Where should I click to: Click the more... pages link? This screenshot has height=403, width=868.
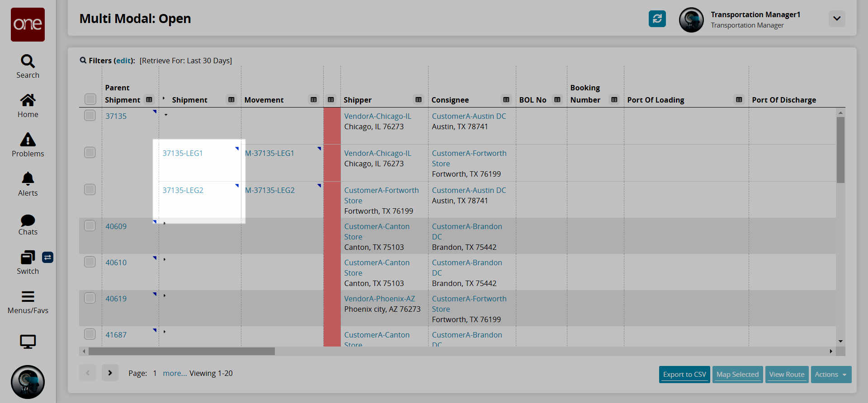point(175,373)
